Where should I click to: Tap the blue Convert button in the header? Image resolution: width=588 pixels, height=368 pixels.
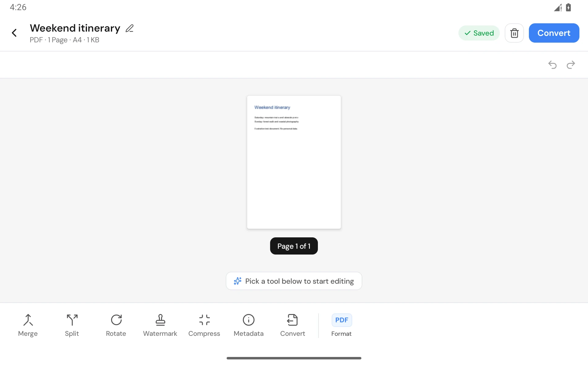[554, 33]
